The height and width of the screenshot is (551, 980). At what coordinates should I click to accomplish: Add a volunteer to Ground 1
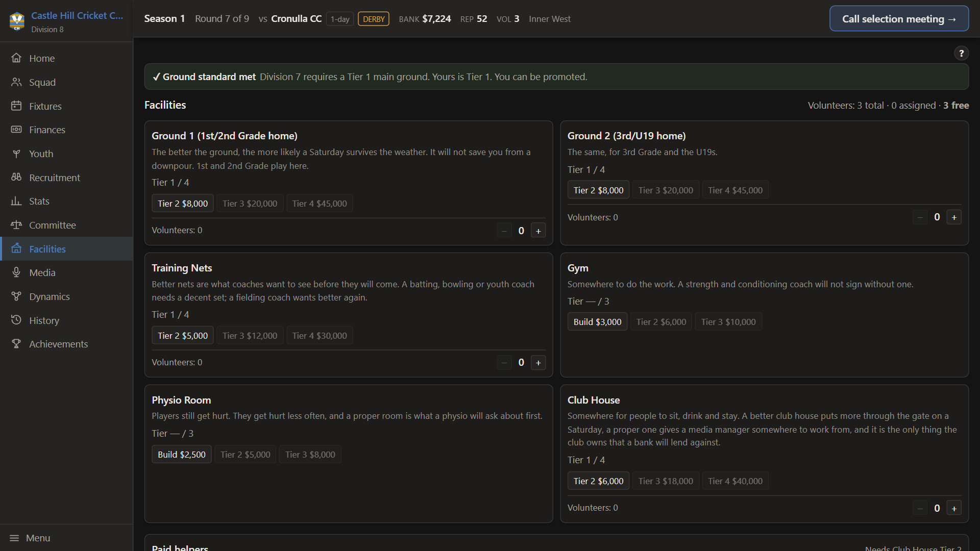pyautogui.click(x=538, y=231)
